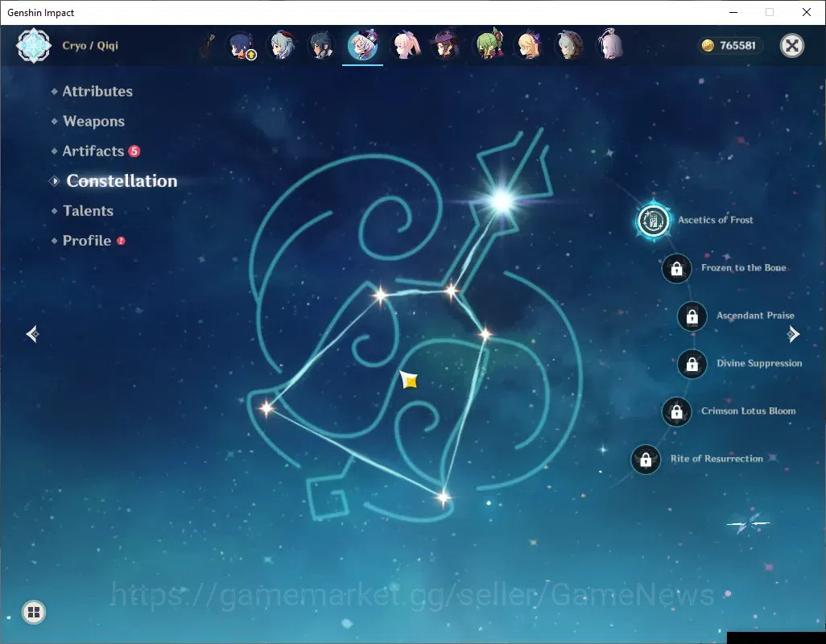The height and width of the screenshot is (644, 826).
Task: Click the Crimson Lotus Bloom lock icon
Action: click(x=676, y=412)
